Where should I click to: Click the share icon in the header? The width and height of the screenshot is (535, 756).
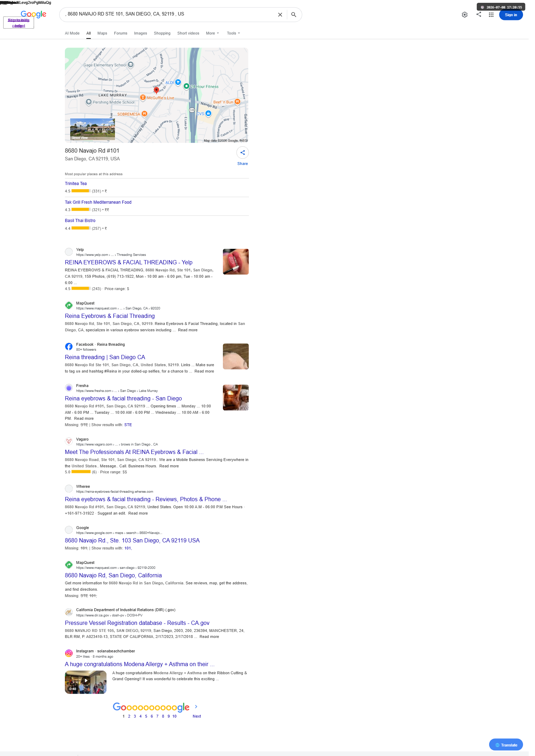point(479,14)
